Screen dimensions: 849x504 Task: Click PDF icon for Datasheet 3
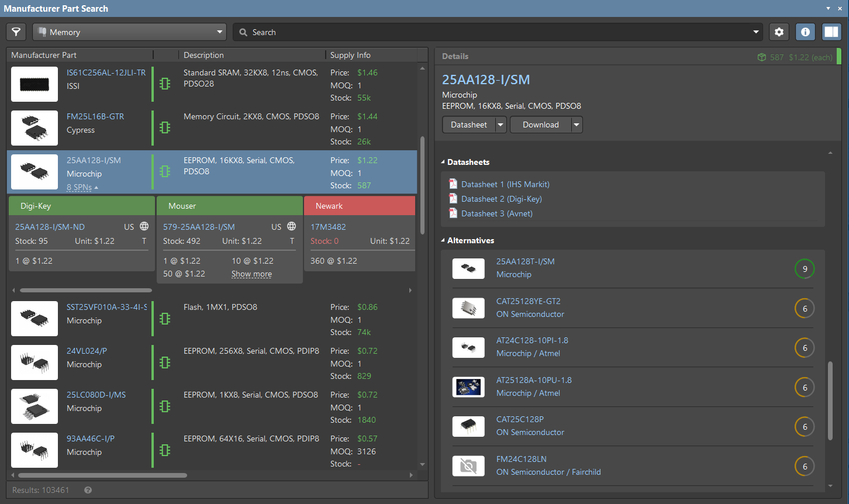tap(453, 213)
